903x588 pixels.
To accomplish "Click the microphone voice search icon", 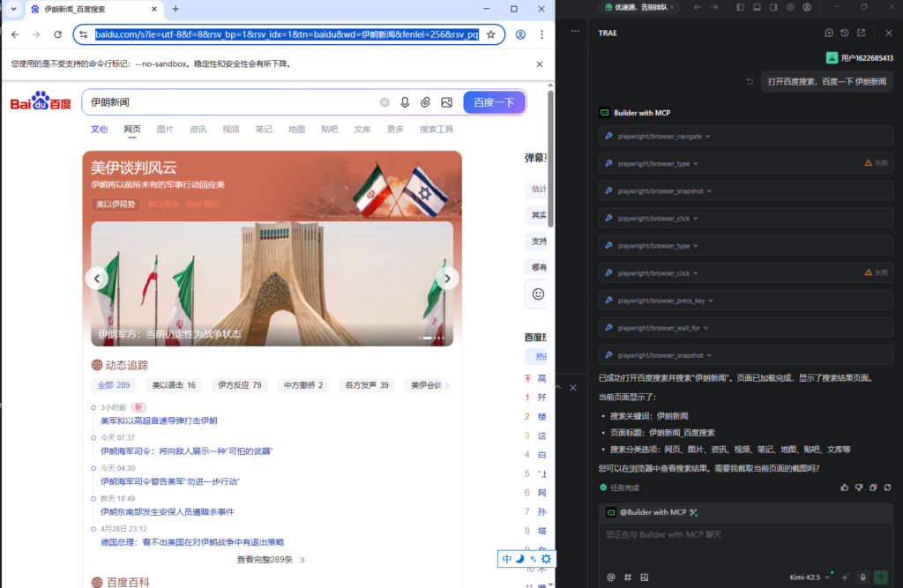I will pos(405,102).
